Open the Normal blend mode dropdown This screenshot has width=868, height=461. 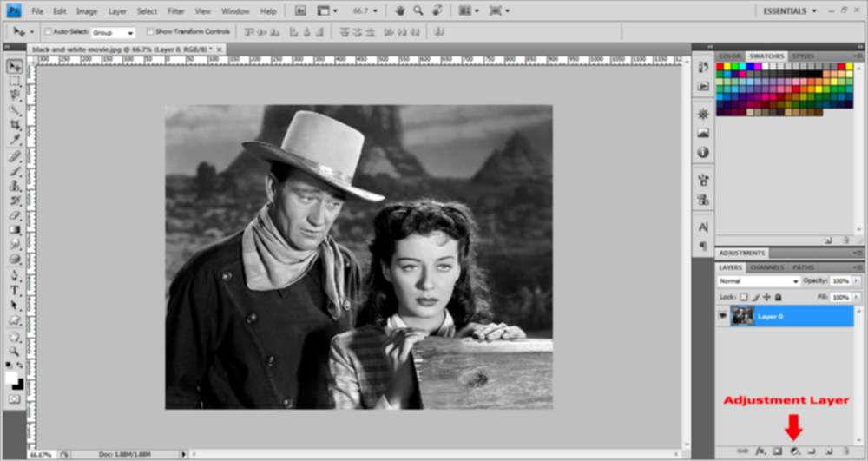tap(758, 281)
